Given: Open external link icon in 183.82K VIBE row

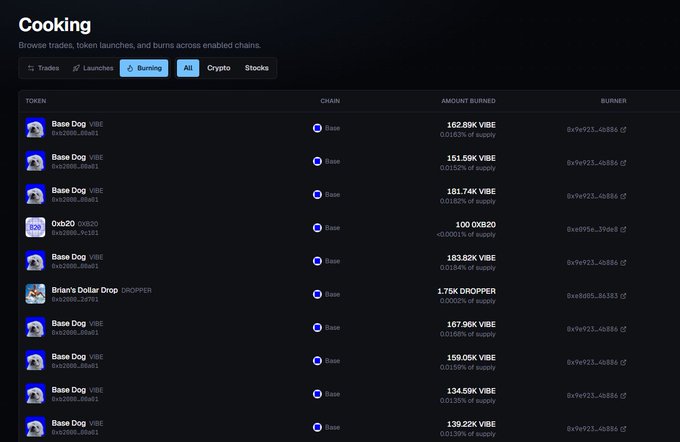Looking at the screenshot, I should tap(623, 263).
